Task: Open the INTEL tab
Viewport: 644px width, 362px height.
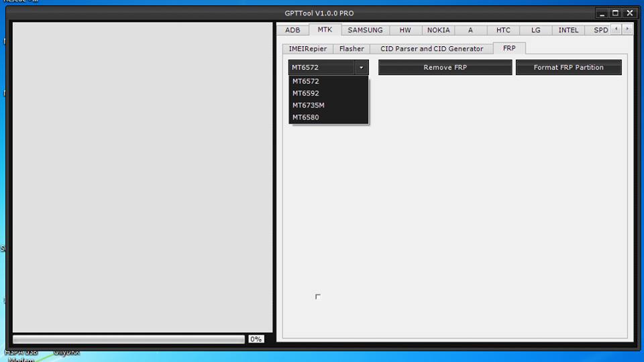Action: tap(568, 30)
